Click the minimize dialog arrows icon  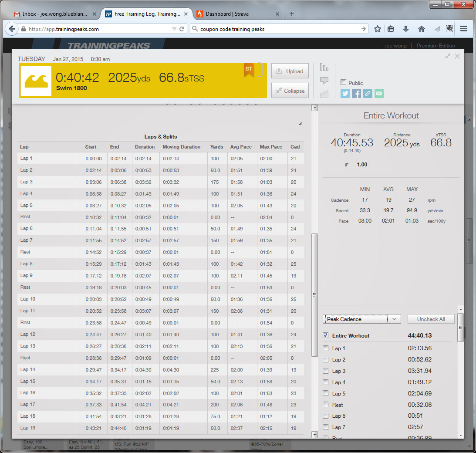point(447,56)
